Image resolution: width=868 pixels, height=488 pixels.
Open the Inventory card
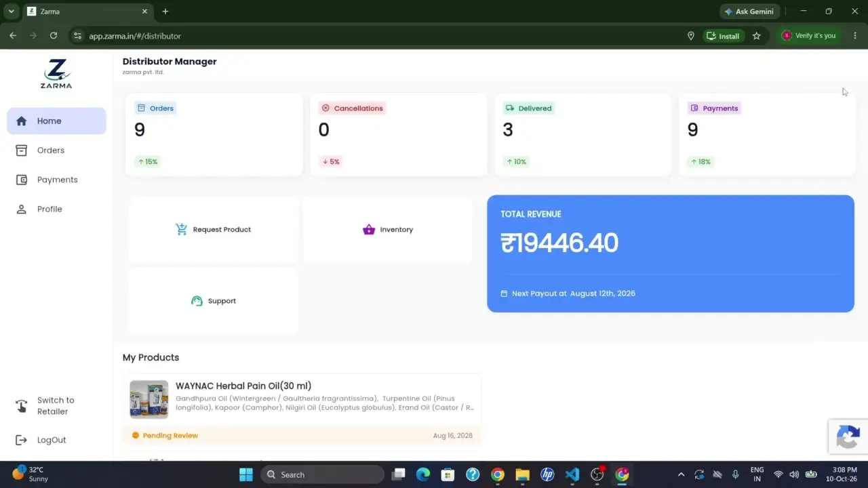(x=388, y=229)
